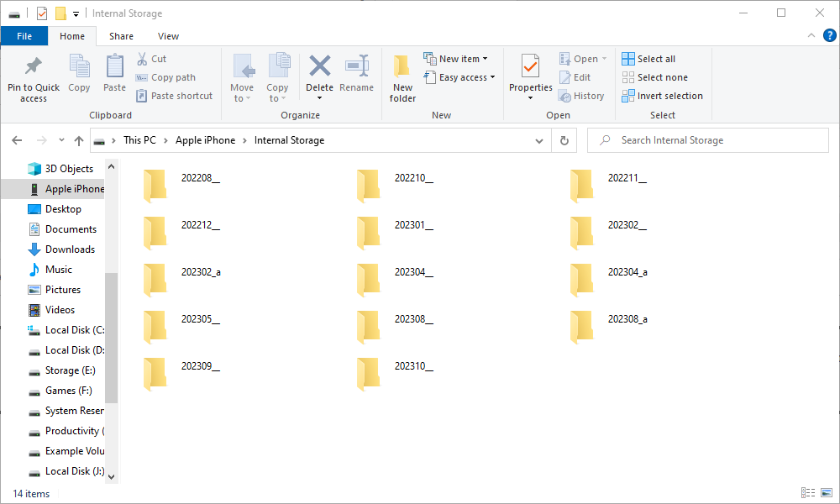Viewport: 840px width, 504px height.
Task: Click the History ribbon command
Action: coord(581,96)
